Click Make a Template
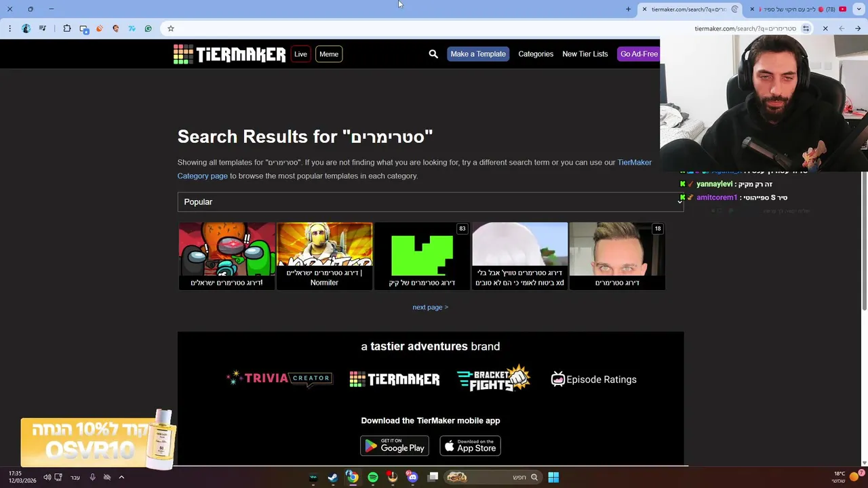868x488 pixels. click(x=478, y=54)
